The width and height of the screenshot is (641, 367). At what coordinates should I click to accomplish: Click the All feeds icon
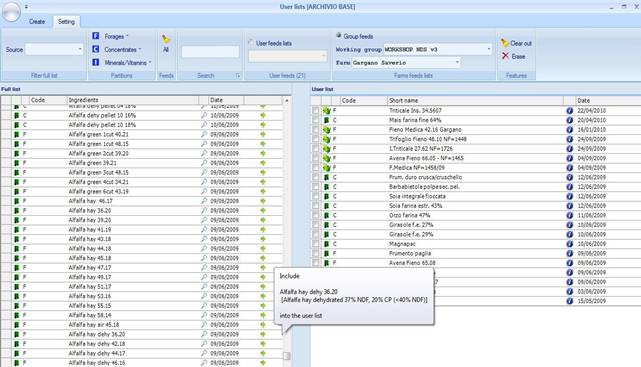coord(166,39)
